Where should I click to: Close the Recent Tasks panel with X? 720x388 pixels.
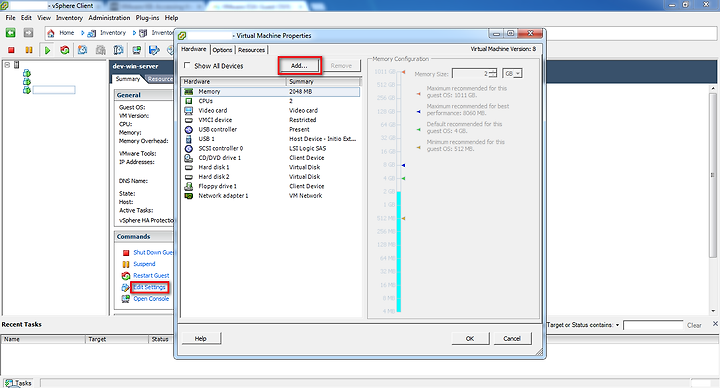(x=715, y=324)
